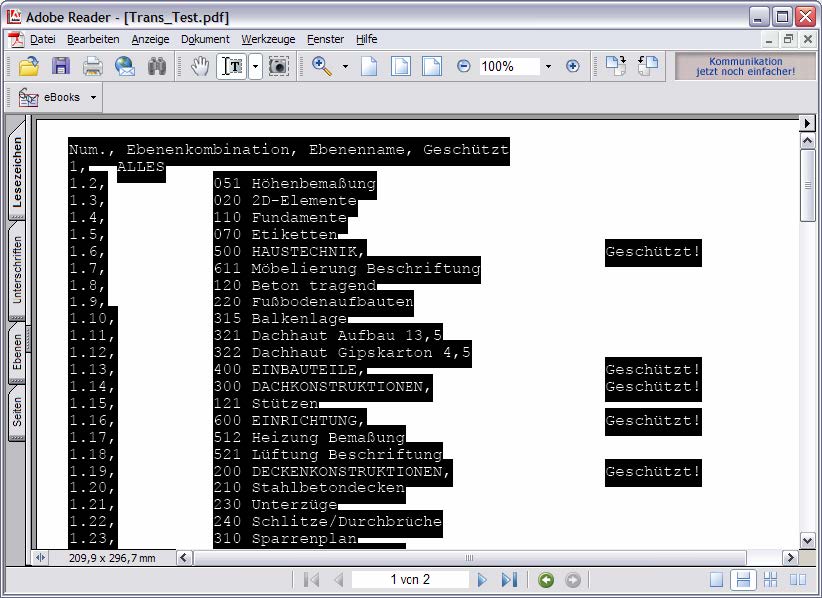Select the Snapshot camera tool
The height and width of the screenshot is (598, 822).
(x=279, y=67)
